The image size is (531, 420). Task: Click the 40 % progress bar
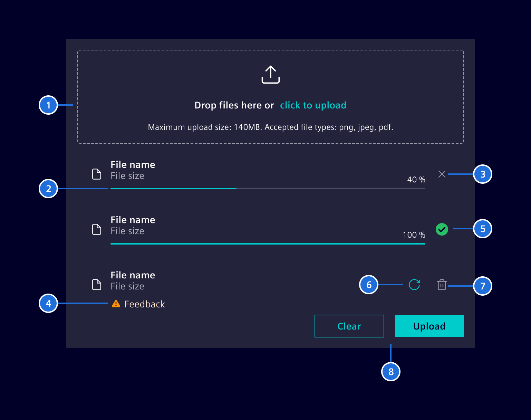268,189
